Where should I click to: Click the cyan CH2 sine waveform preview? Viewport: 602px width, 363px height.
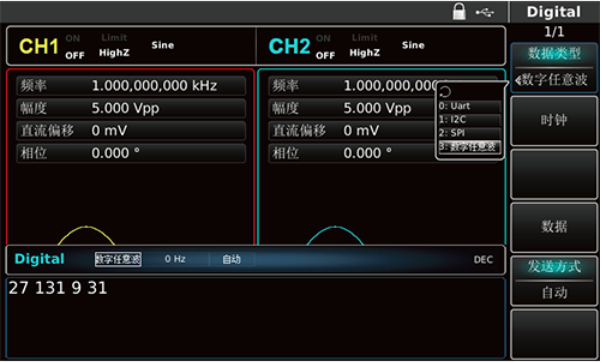coord(335,235)
